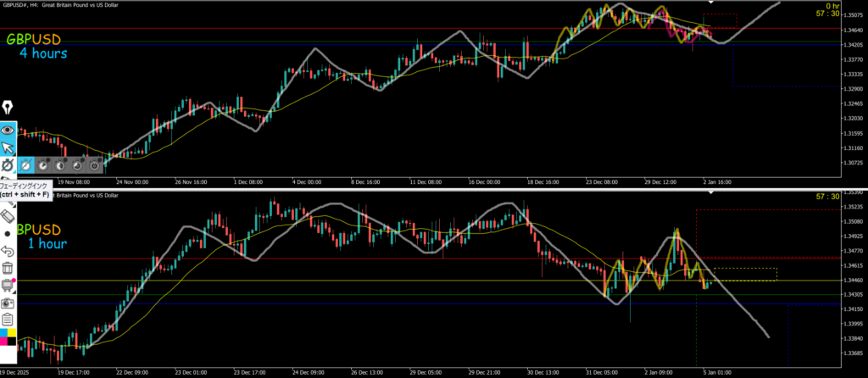The image size is (868, 378).
Task: Select the eraser tool
Action: click(8, 214)
